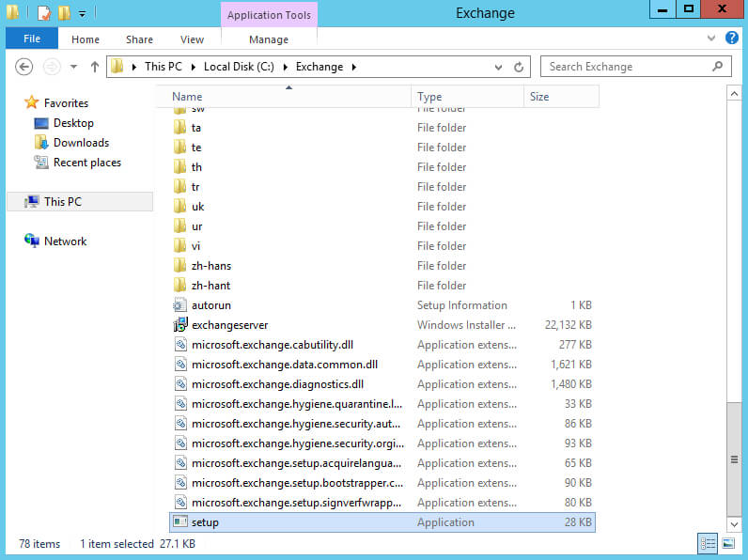
Task: Select the microsoft.exchange.setup.bootstrapper file name
Action: tap(297, 483)
